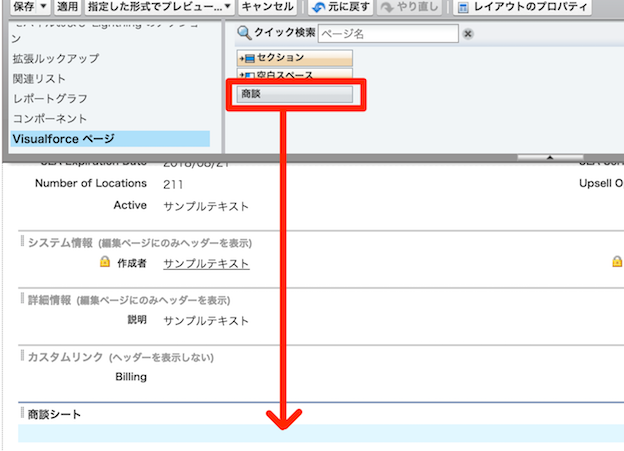Click the Active field label

pos(130,205)
